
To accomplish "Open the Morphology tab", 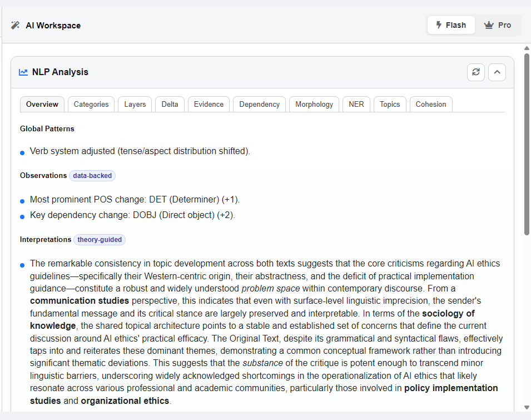I will pos(314,105).
